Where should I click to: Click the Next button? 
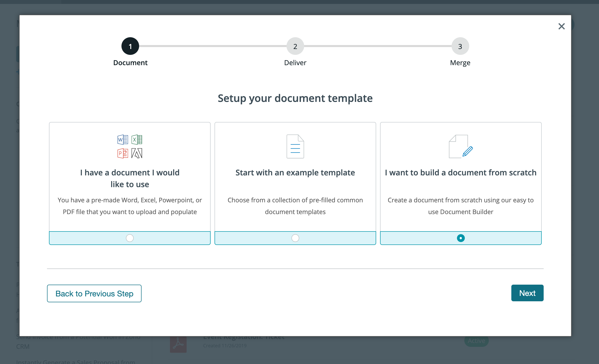coord(527,293)
